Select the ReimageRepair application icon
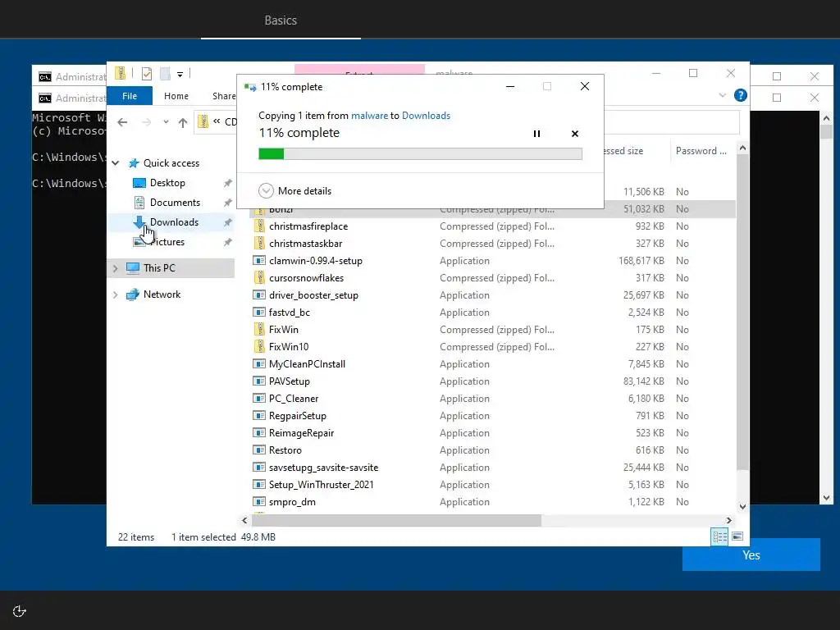840x630 pixels. pyautogui.click(x=259, y=432)
